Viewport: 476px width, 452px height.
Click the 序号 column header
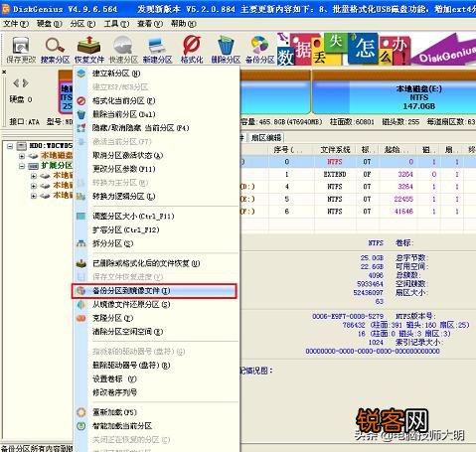287,150
